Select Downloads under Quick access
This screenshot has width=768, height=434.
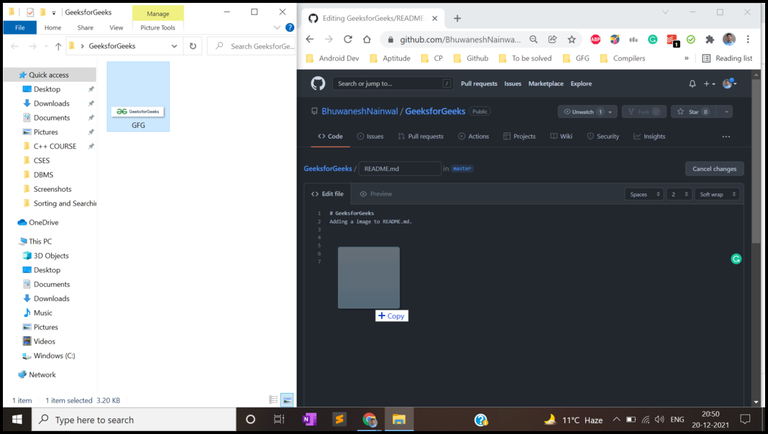pyautogui.click(x=51, y=103)
